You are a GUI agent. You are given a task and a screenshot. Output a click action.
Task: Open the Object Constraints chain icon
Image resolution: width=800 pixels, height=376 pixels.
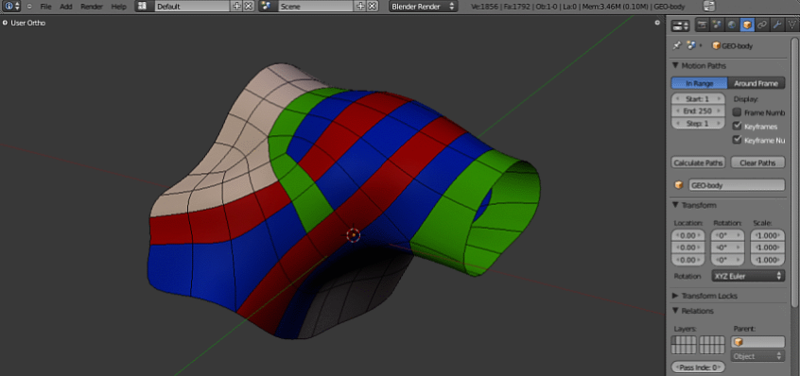coord(762,25)
